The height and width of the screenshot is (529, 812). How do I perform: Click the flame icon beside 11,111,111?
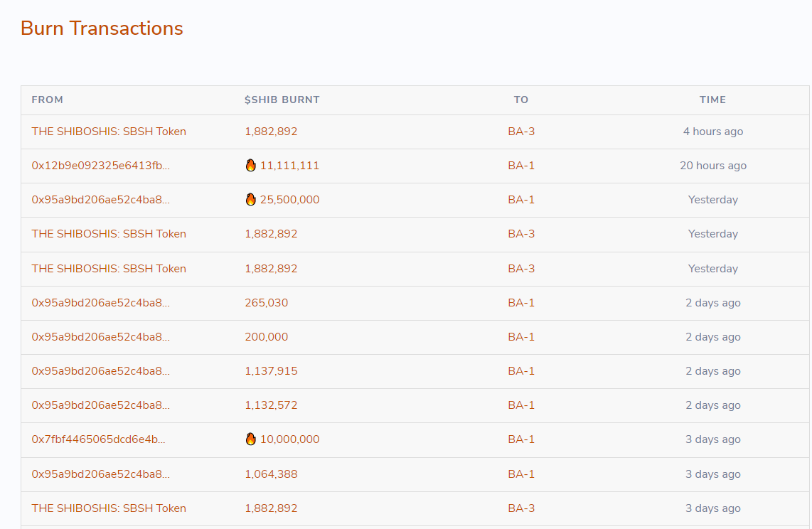click(x=251, y=166)
